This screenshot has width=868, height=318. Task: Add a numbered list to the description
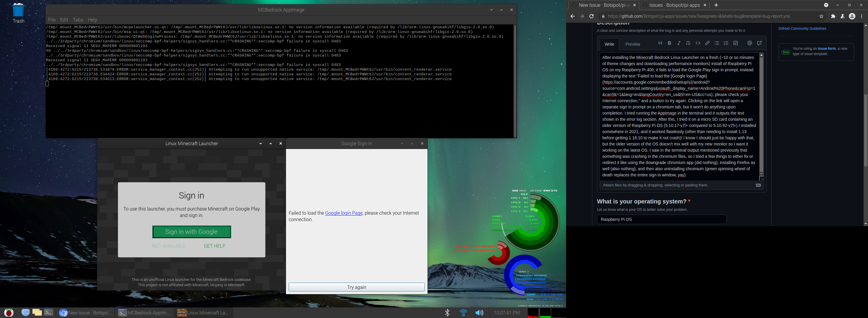pyautogui.click(x=726, y=43)
